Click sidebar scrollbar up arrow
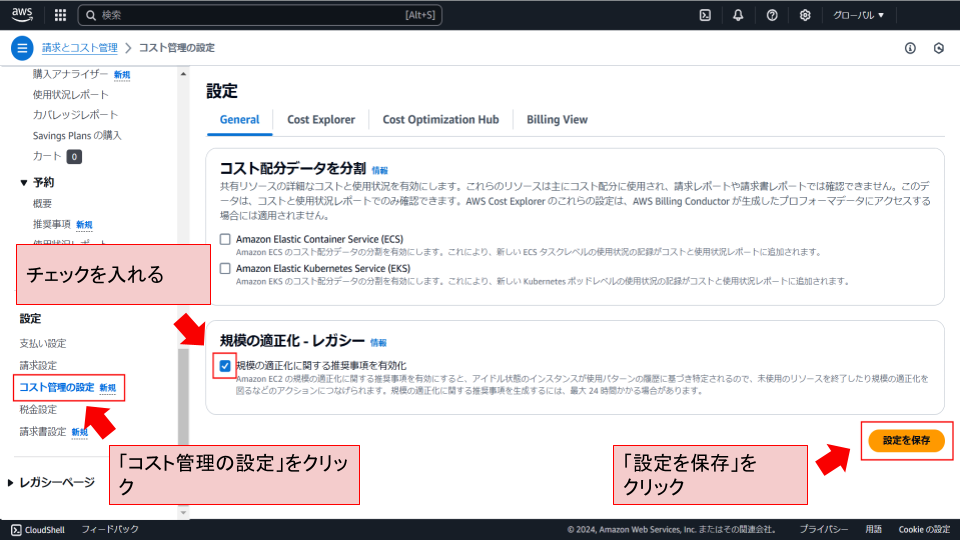The width and height of the screenshot is (960, 540). point(183,74)
